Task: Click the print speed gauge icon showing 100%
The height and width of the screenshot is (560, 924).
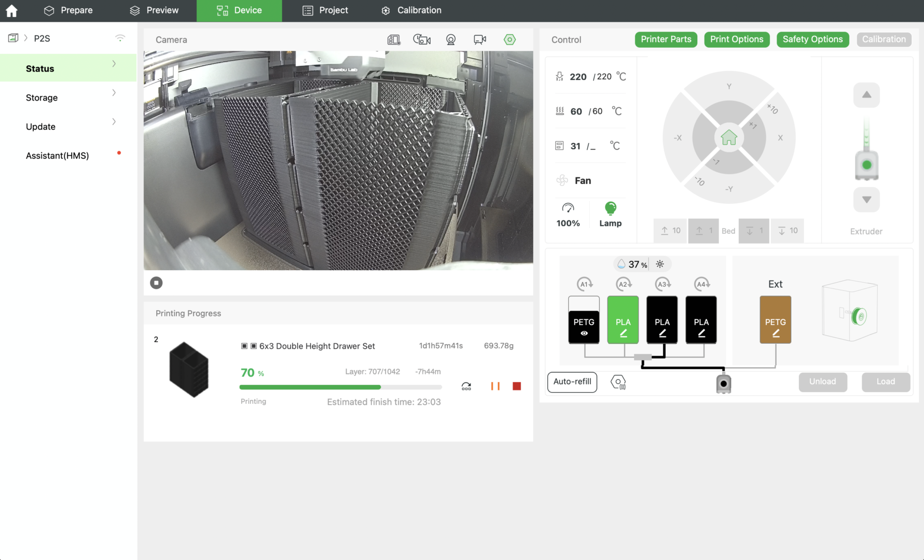Action: coord(568,208)
